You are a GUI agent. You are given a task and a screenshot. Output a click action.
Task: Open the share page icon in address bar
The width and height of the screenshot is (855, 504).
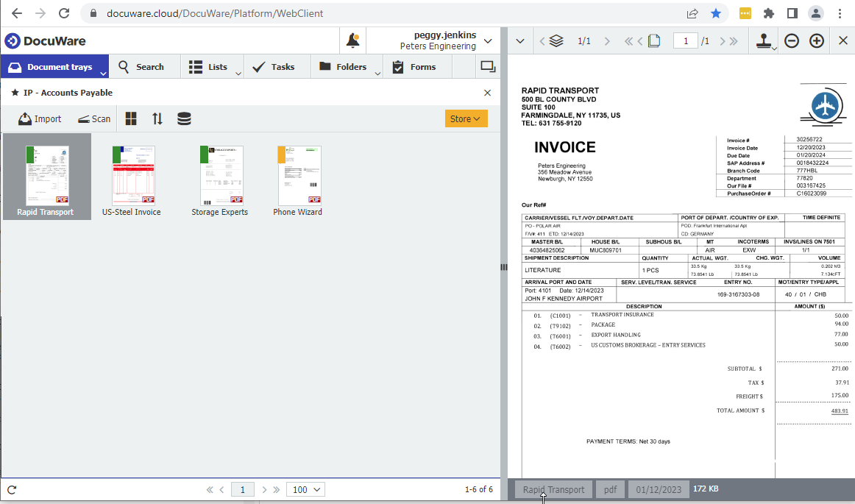click(x=692, y=13)
